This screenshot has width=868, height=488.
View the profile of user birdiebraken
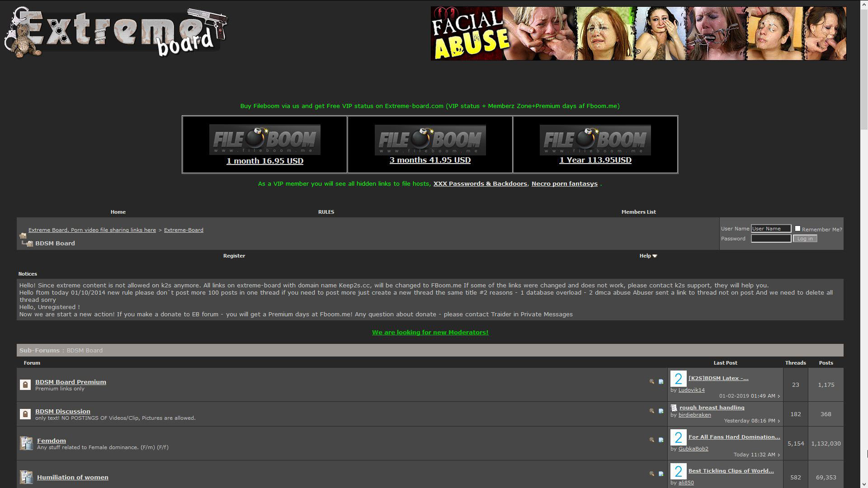coord(695,415)
